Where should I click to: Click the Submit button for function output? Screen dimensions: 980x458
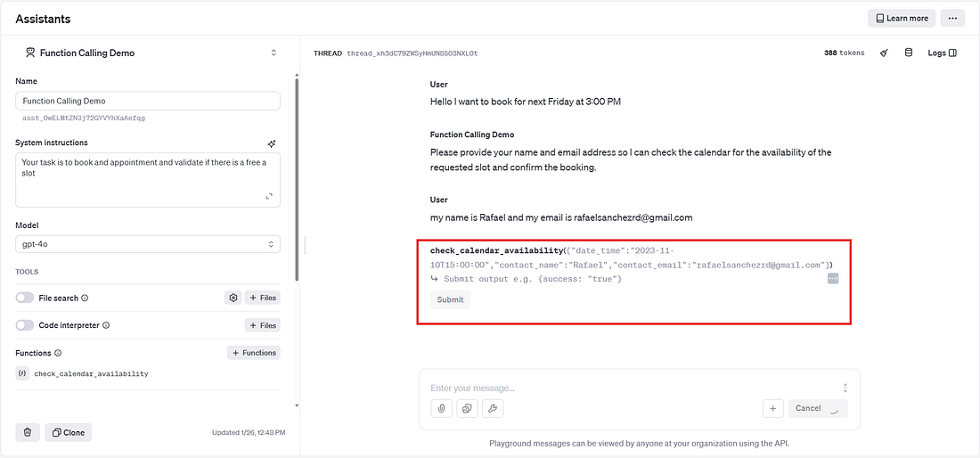[x=450, y=300]
